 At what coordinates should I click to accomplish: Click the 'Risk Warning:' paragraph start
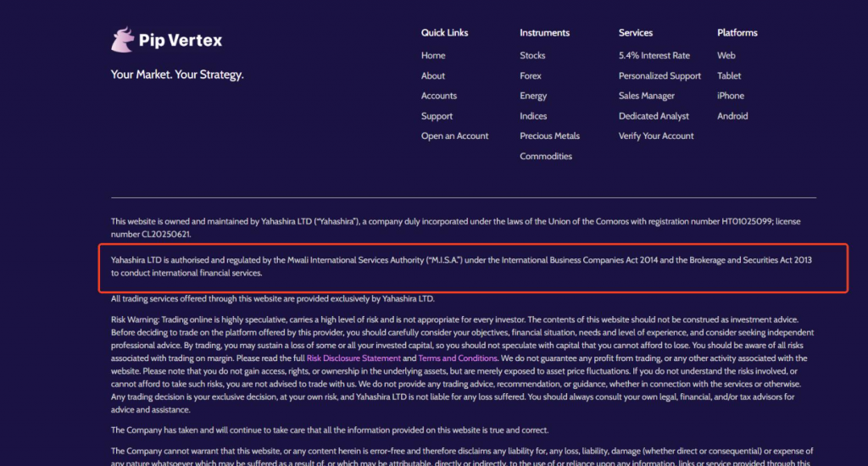[x=135, y=320]
